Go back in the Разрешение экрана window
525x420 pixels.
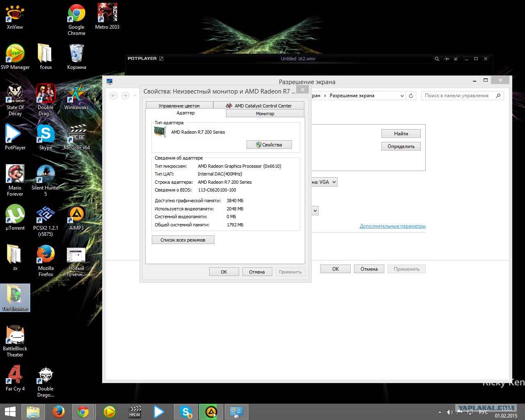pyautogui.click(x=114, y=96)
